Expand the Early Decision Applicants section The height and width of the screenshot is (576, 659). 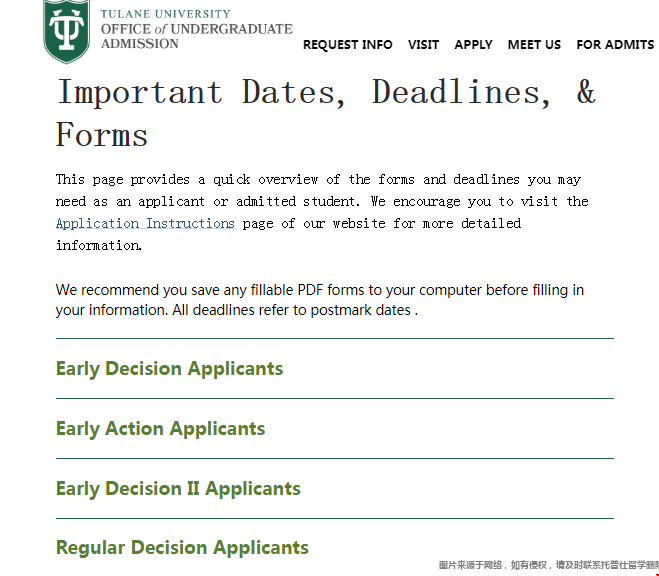170,369
